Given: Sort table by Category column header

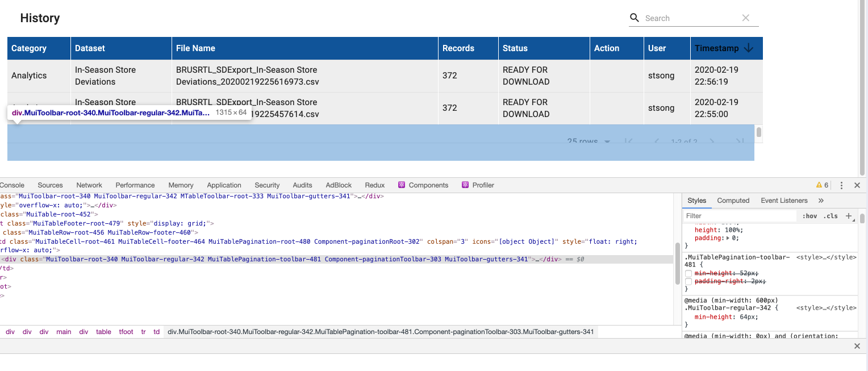Looking at the screenshot, I should [29, 48].
